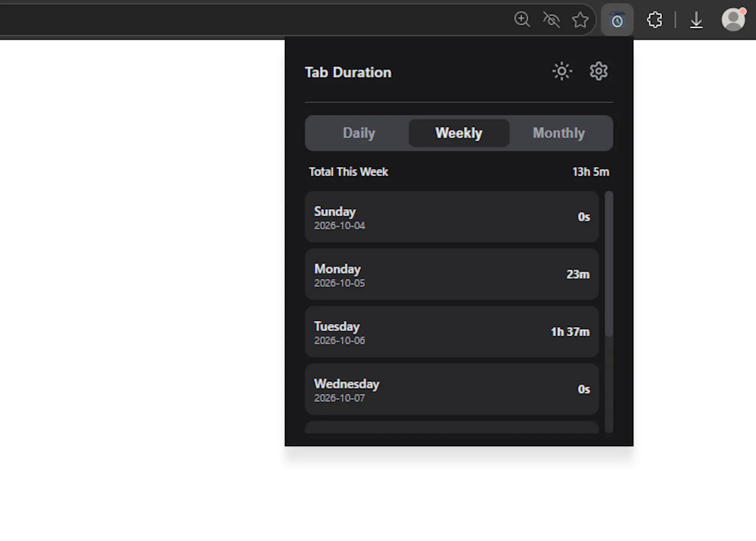
Task: Select the Weekly tab
Action: coord(459,133)
